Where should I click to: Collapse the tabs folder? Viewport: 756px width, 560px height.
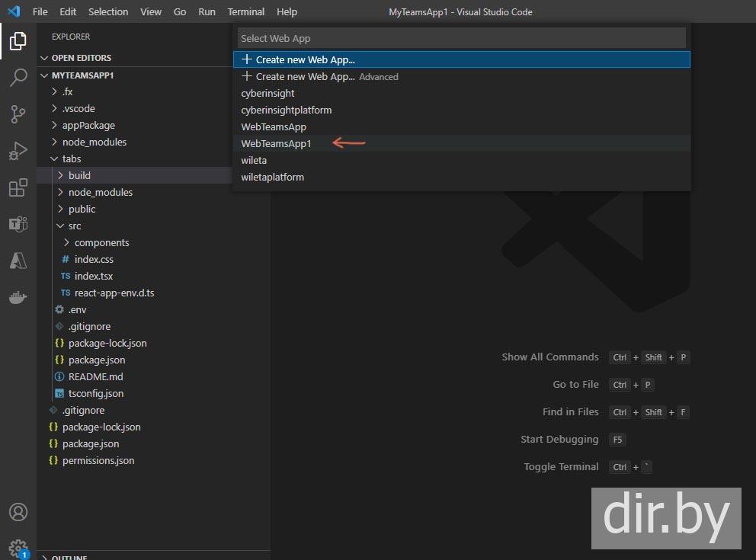pyautogui.click(x=71, y=158)
